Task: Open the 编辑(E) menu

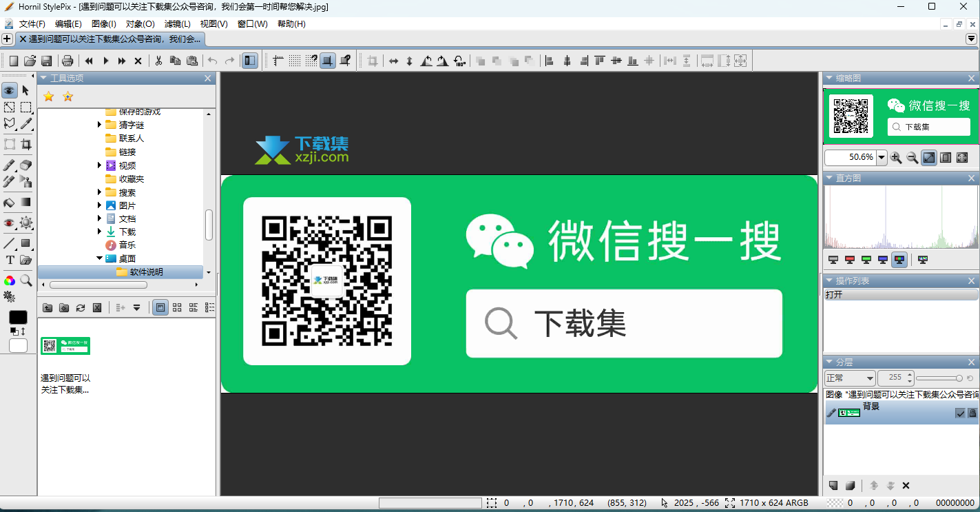Action: click(68, 23)
